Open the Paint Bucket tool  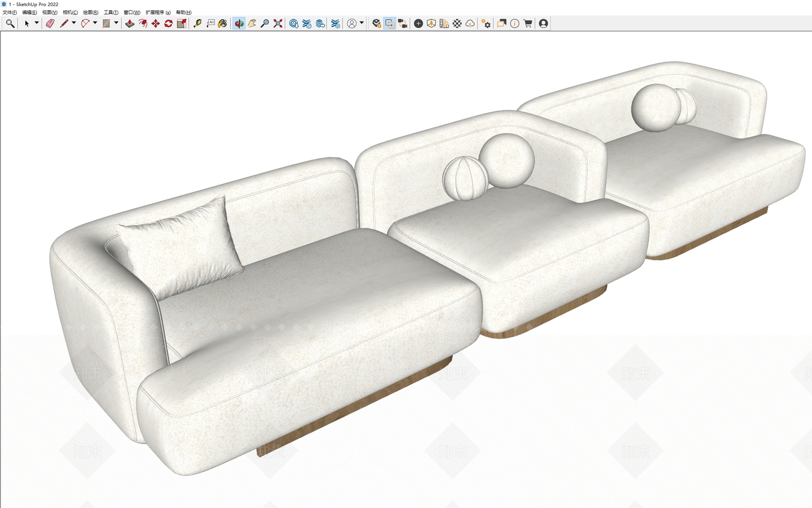tap(223, 23)
